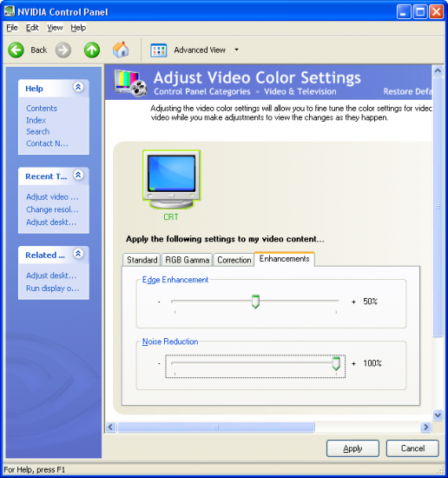Click the horizontal scrollbar thumb

pyautogui.click(x=216, y=427)
